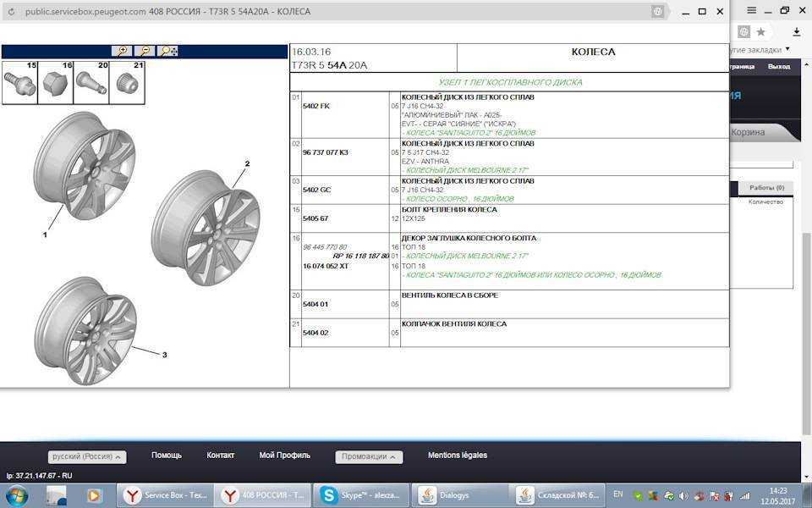
Task: Click the fit-to-view magnifier icon
Action: 167,51
